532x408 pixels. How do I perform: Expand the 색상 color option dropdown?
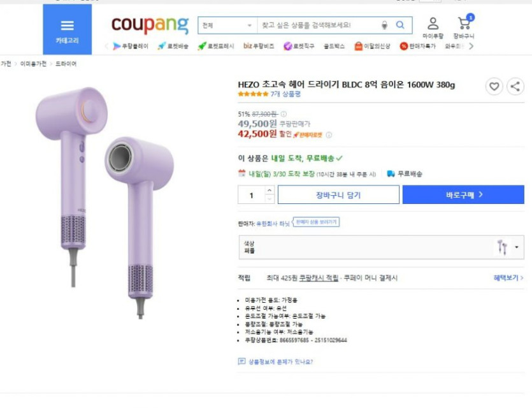516,247
